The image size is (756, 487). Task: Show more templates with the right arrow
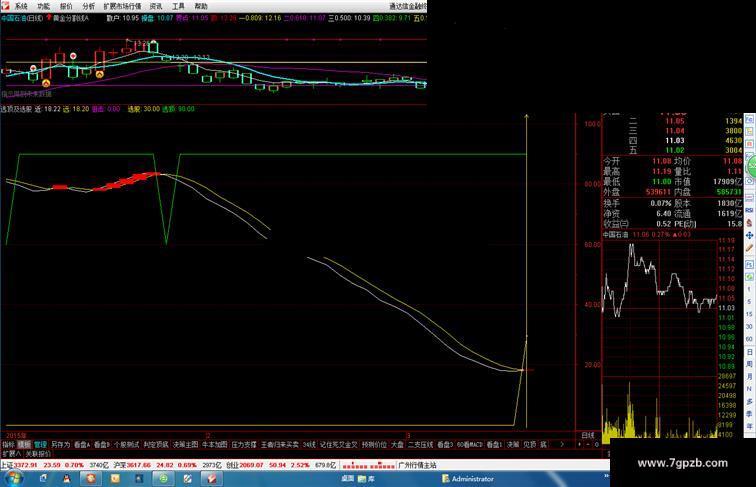[x=562, y=445]
